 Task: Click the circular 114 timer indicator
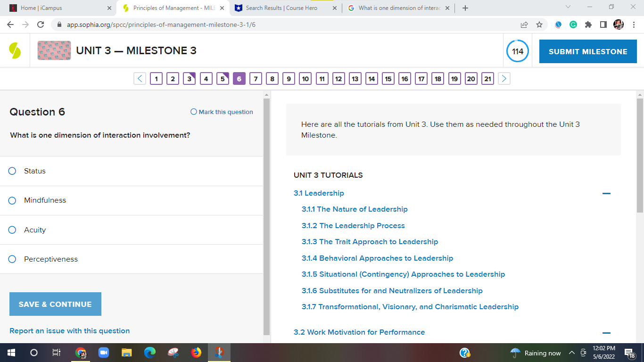(x=518, y=51)
